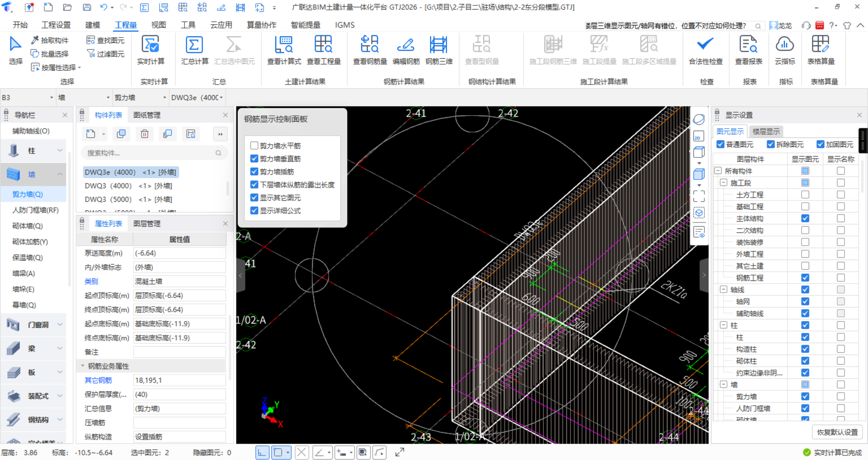Expand 梁 category in navigation
This screenshot has width=868, height=460.
[60, 349]
